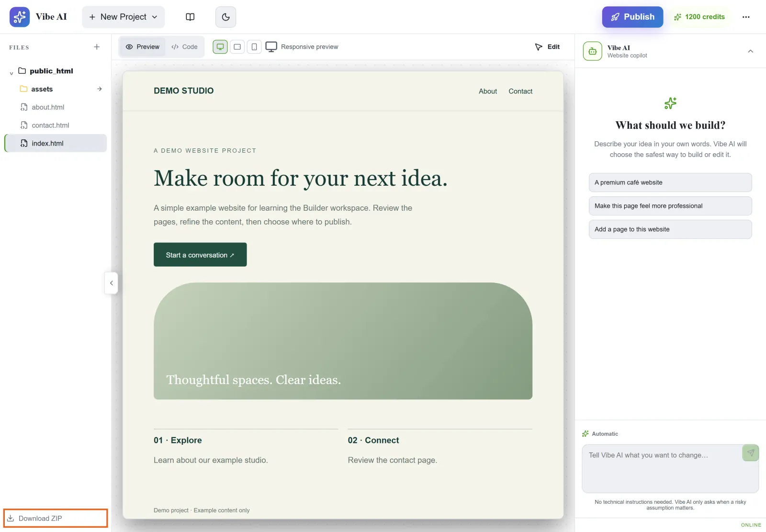Open the 1200 credits indicator

pos(699,17)
